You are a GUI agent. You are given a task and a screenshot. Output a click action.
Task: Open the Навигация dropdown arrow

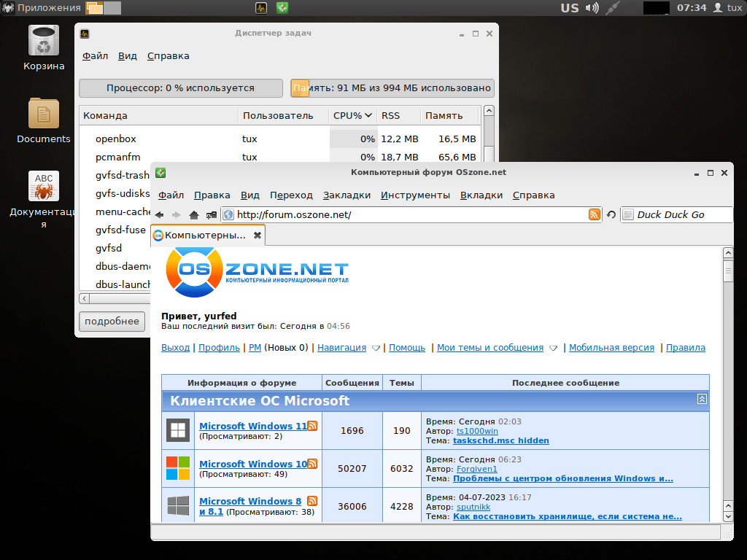pyautogui.click(x=376, y=348)
